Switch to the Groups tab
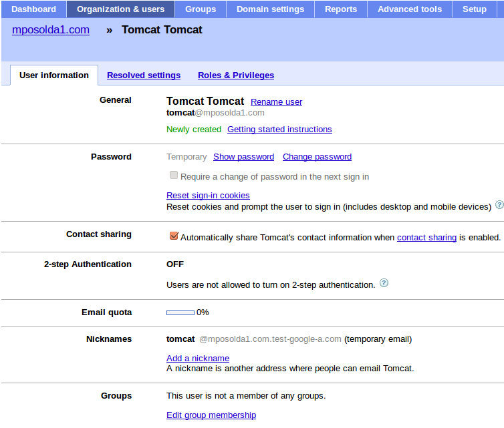This screenshot has width=504, height=428. point(201,9)
